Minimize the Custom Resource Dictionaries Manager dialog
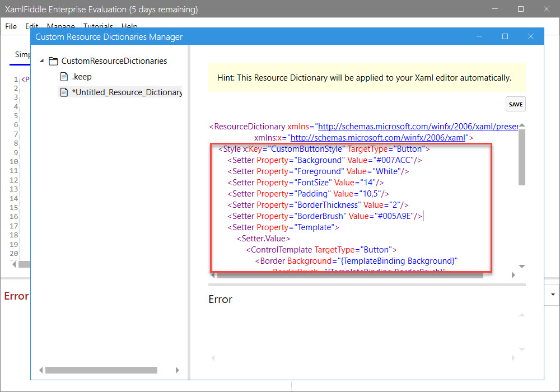The width and height of the screenshot is (560, 392). pos(479,36)
